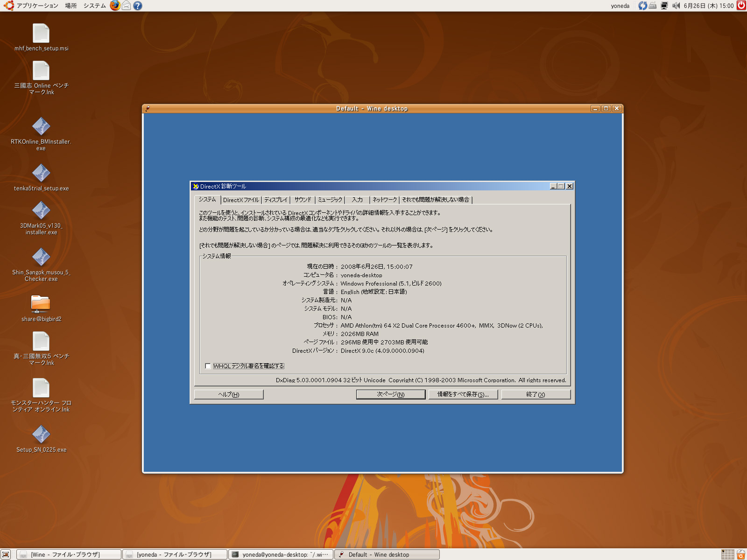Click the yoneda user name in top panel

tap(620, 6)
